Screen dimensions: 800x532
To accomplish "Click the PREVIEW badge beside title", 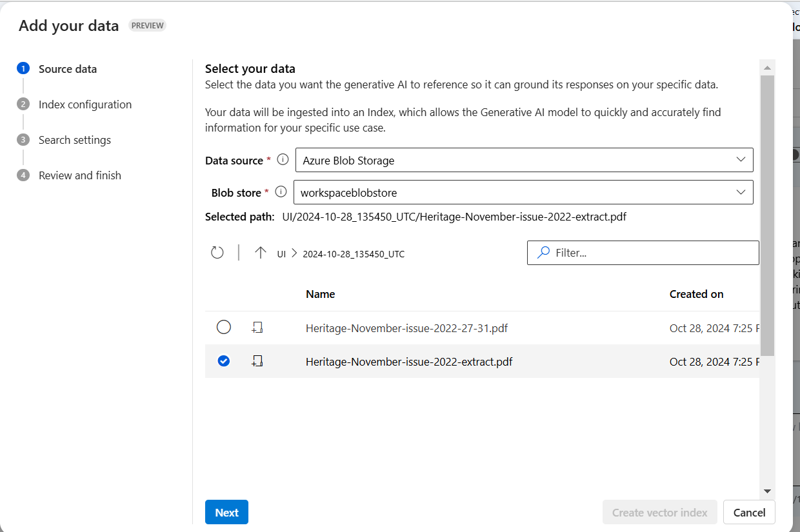I will tap(147, 26).
